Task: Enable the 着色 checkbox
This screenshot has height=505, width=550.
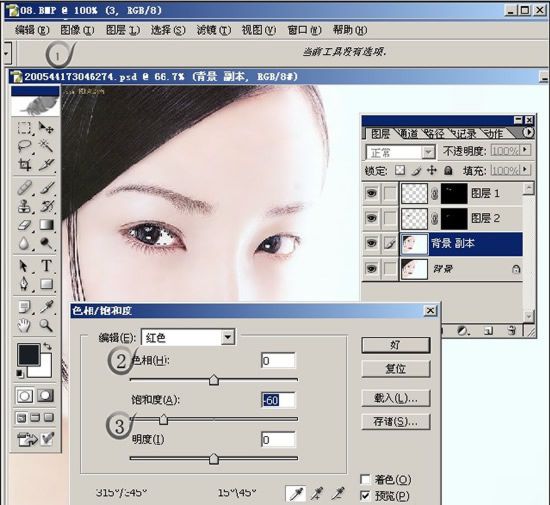Action: pyautogui.click(x=365, y=479)
